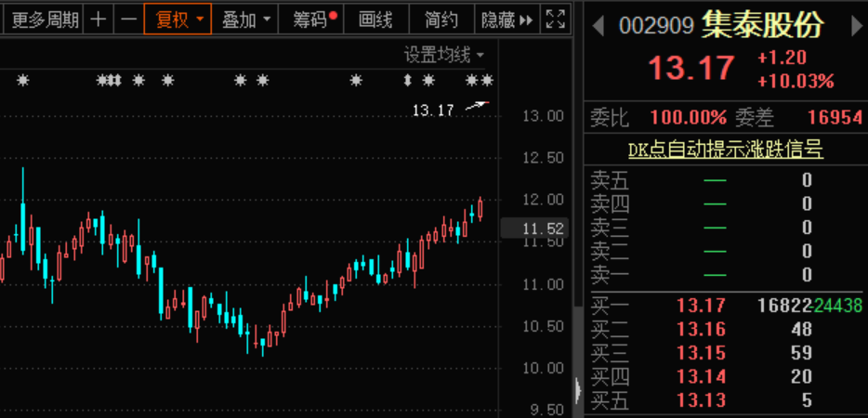Click 隐藏 to hide side panel
Screen dimensions: 868x418
[506, 20]
